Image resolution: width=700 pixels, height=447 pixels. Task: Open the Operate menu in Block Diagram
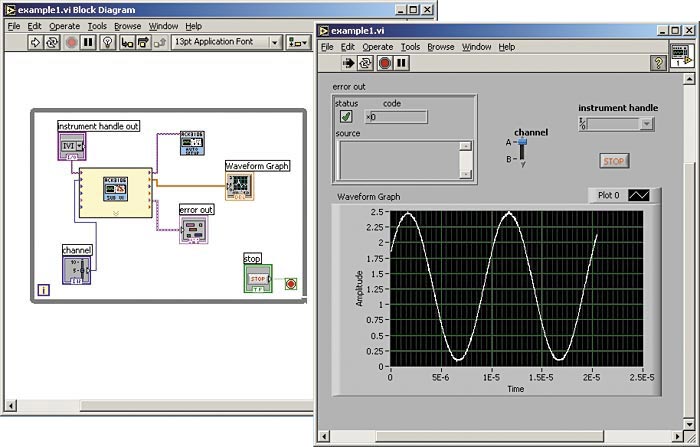[65, 26]
